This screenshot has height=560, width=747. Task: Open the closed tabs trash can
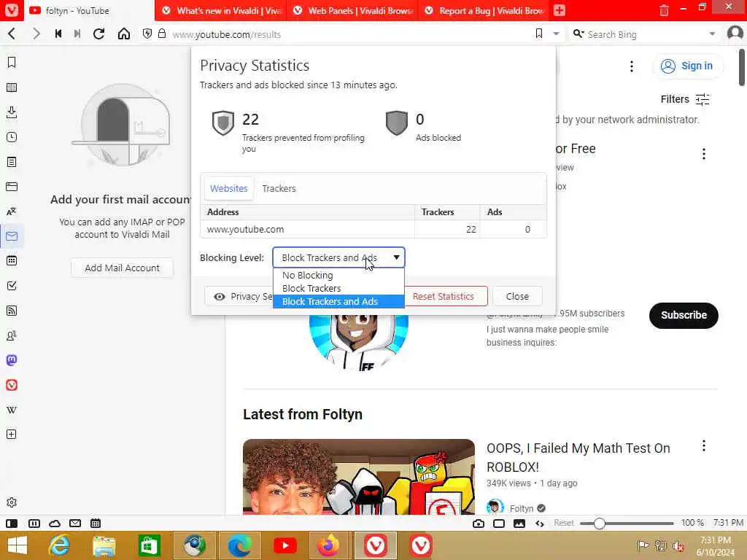pos(664,10)
